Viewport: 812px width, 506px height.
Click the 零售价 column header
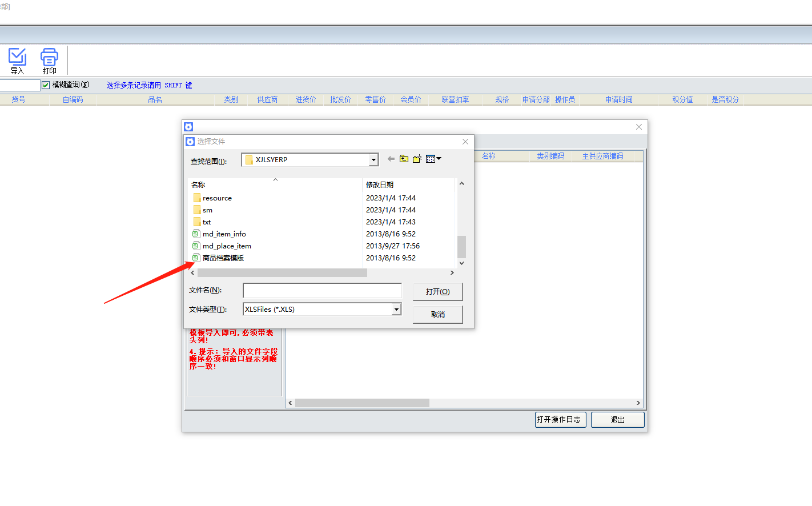pos(375,99)
